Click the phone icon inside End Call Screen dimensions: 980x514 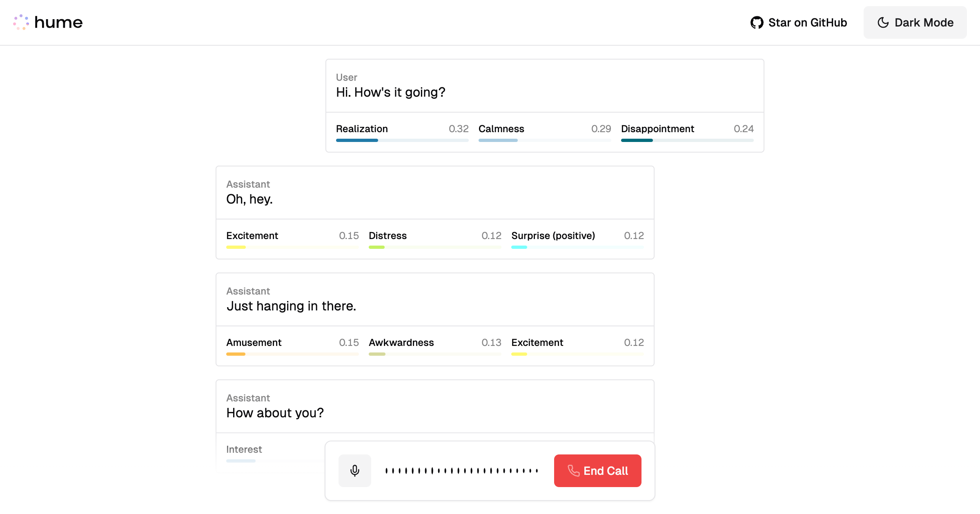(x=573, y=471)
